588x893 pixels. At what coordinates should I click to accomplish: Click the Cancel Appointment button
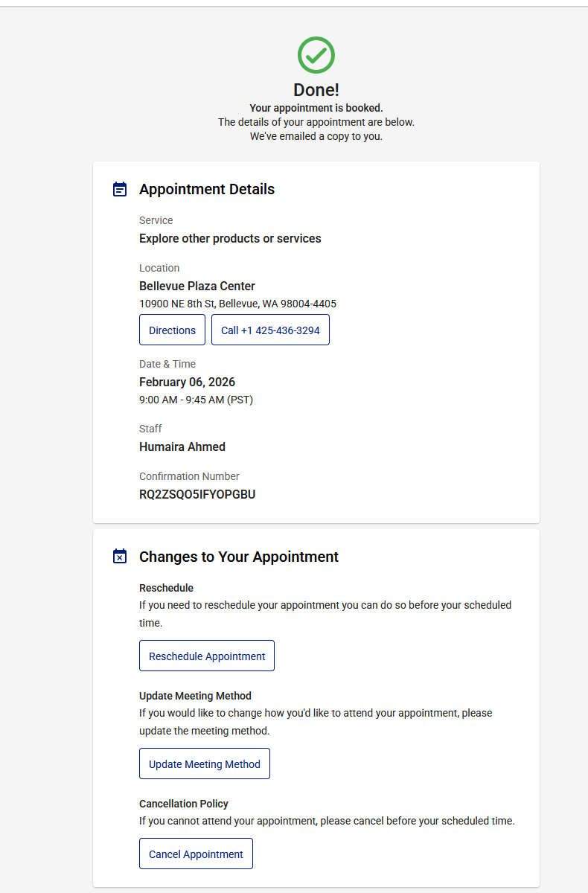point(196,854)
